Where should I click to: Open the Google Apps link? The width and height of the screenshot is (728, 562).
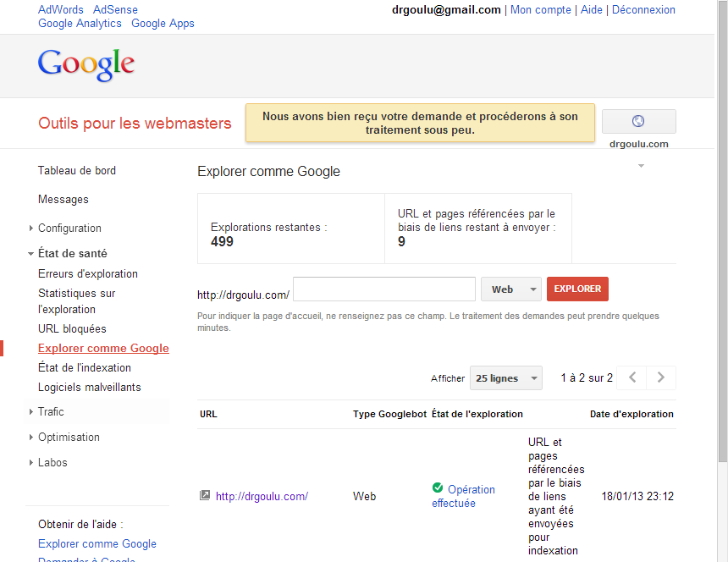163,23
